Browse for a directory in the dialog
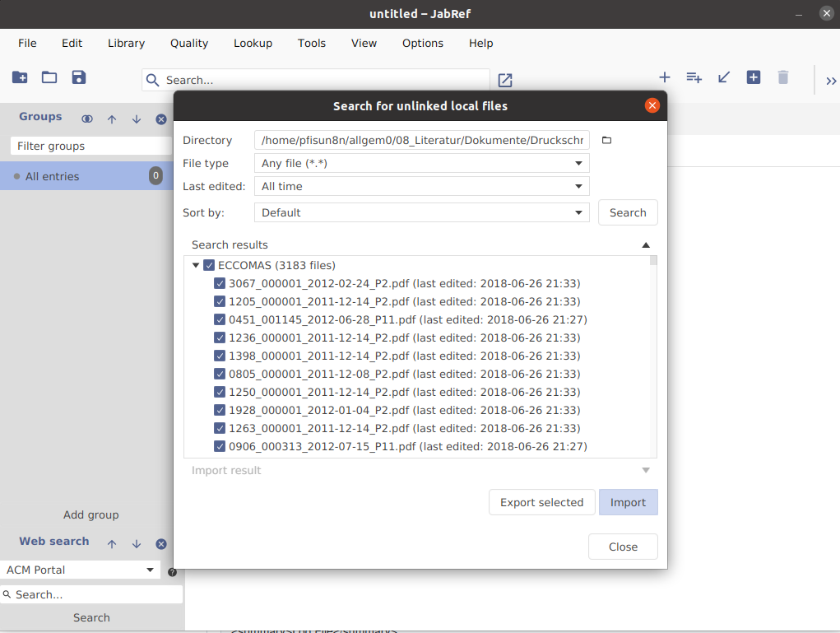The image size is (840, 633). point(606,140)
